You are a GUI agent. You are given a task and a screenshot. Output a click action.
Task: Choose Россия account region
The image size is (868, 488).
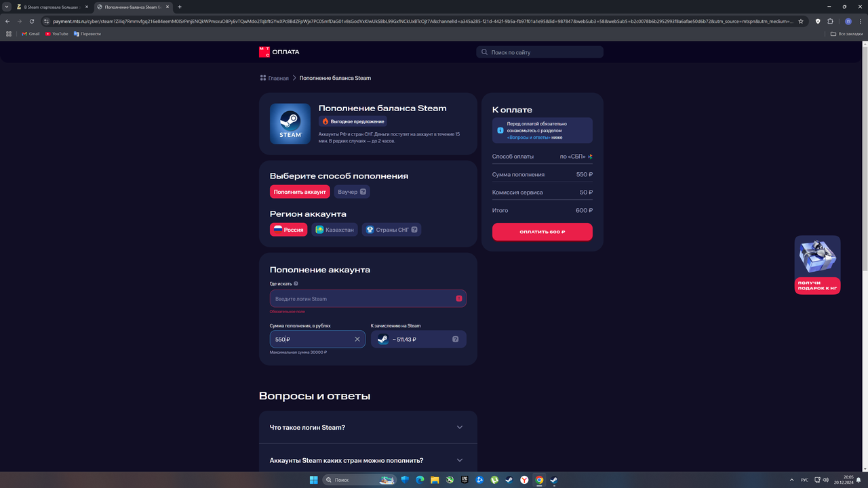point(288,230)
